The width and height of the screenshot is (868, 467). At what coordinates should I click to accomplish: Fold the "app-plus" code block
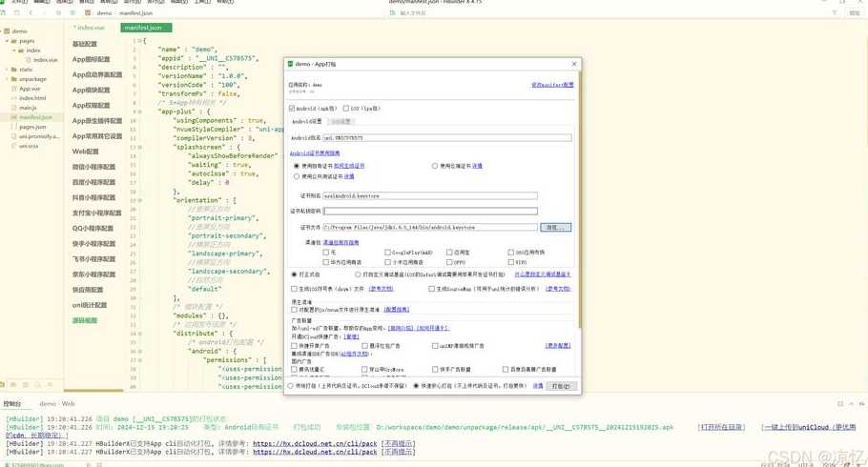click(x=140, y=112)
